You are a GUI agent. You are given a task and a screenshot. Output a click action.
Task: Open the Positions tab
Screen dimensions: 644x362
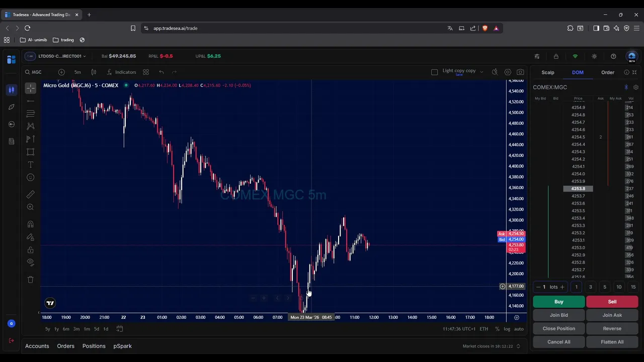[94, 346]
